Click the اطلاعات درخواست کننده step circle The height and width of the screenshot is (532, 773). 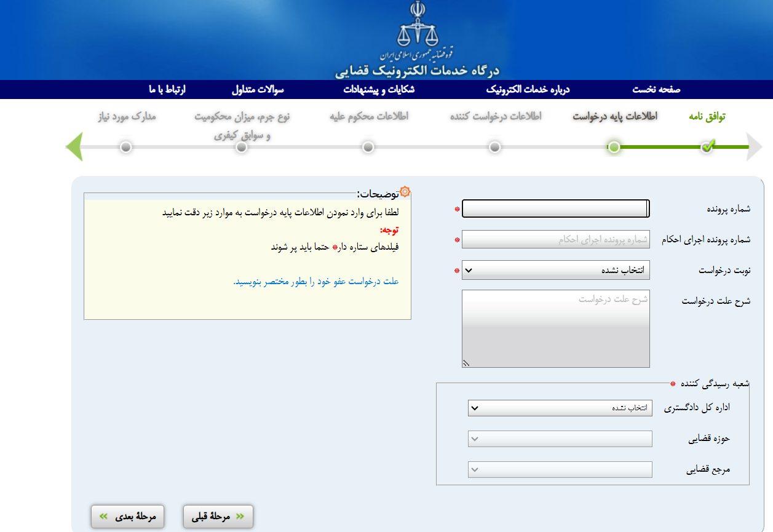coord(495,147)
